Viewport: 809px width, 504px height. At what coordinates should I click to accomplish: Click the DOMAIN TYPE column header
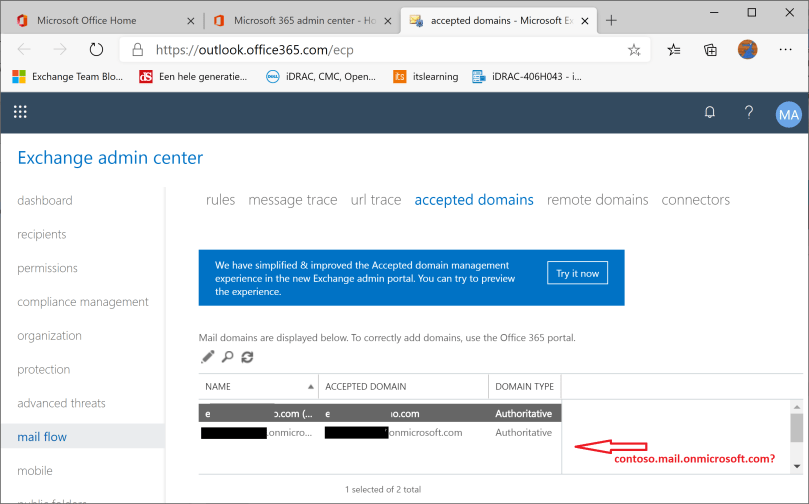point(524,386)
